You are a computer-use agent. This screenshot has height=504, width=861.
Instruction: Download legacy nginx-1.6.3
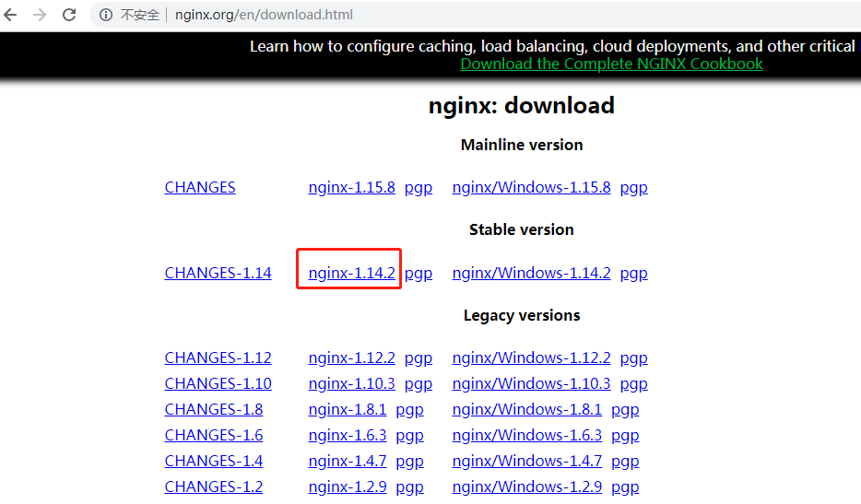coord(347,436)
